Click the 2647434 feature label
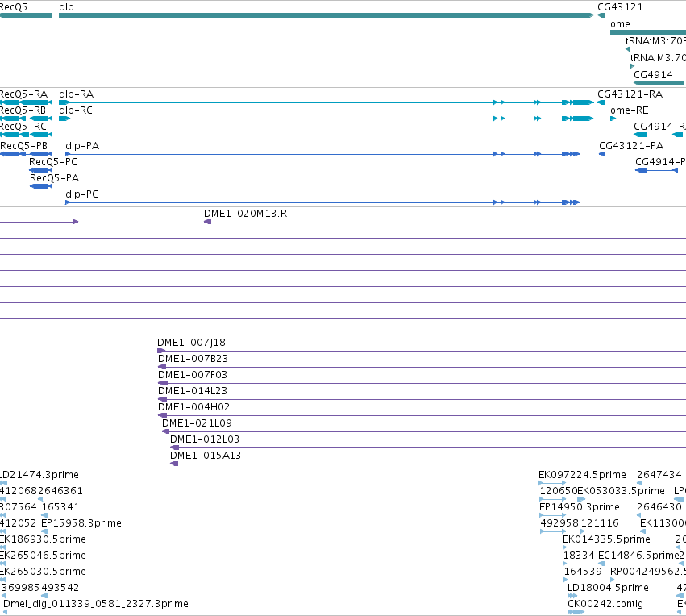This screenshot has height=616, width=686. coord(659,475)
